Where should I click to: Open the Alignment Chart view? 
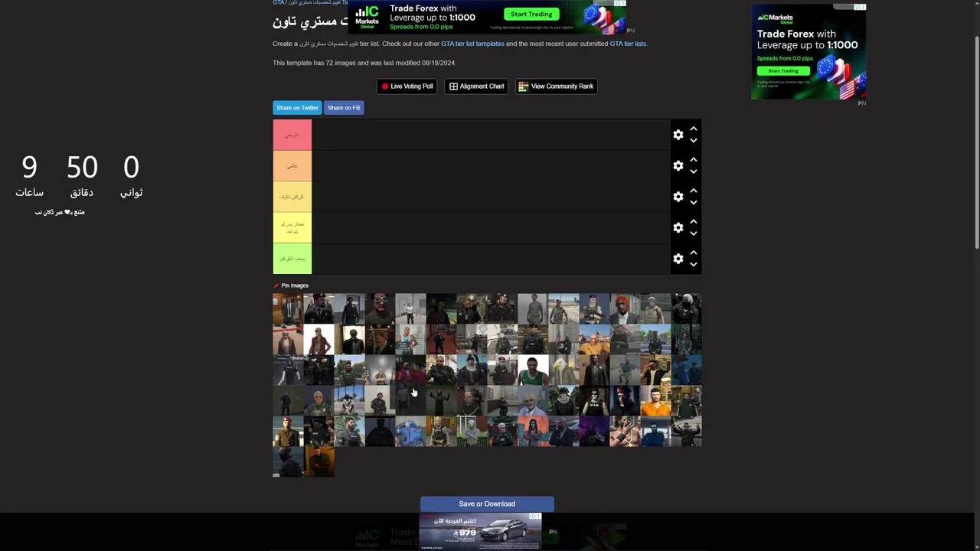476,86
